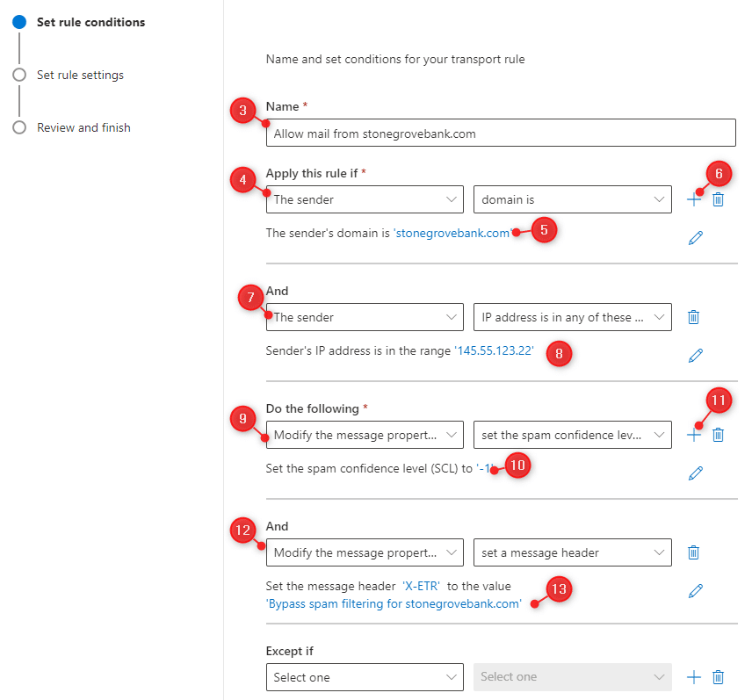Edit the sender IP address range with the pencil icon
The width and height of the screenshot is (752, 700).
pyautogui.click(x=695, y=355)
